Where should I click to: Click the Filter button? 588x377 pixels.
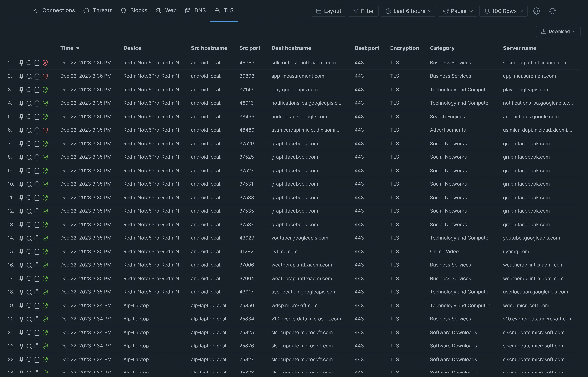coord(363,11)
